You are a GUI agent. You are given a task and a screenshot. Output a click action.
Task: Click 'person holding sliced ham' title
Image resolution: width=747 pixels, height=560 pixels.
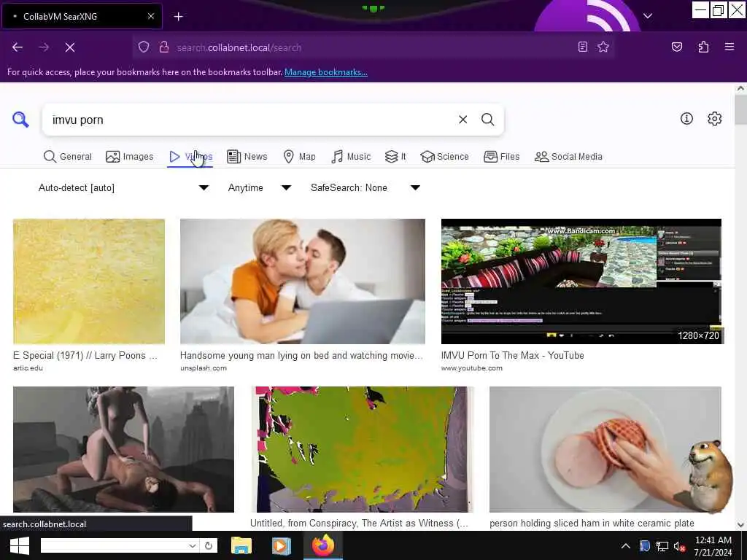(592, 524)
